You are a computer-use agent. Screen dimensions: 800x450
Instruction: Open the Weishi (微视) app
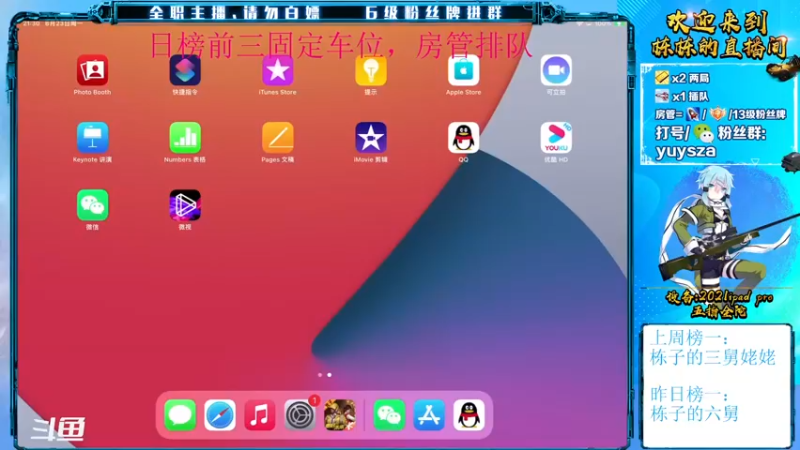185,205
